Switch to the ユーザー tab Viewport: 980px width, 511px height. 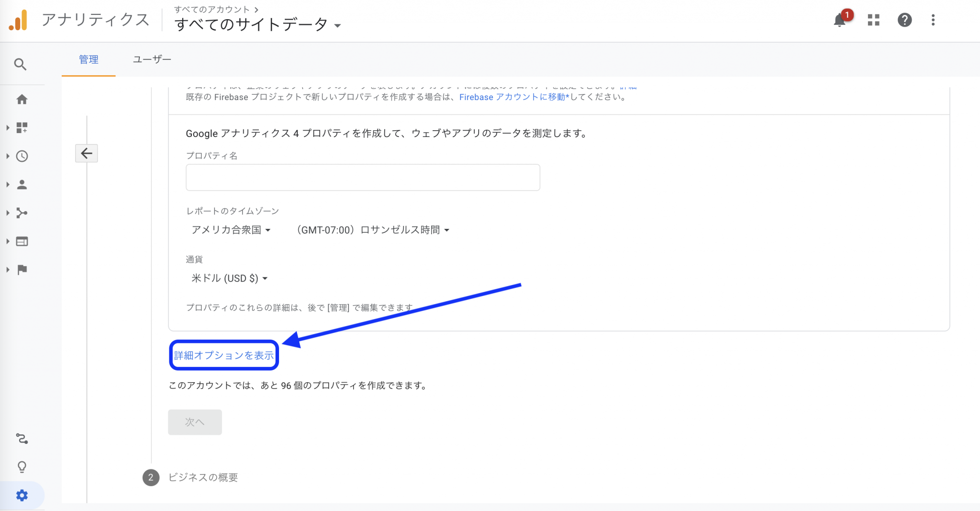[x=152, y=60]
